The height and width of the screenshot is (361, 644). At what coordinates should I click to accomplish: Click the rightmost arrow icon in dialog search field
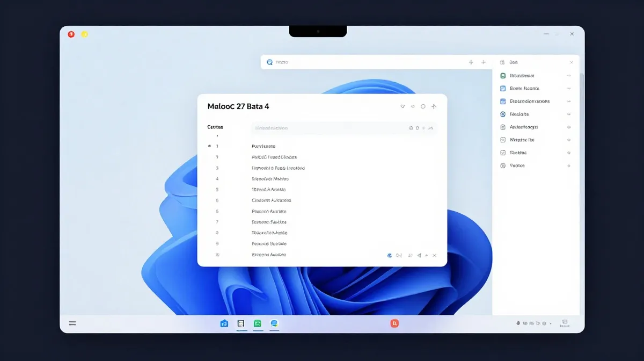pos(430,128)
